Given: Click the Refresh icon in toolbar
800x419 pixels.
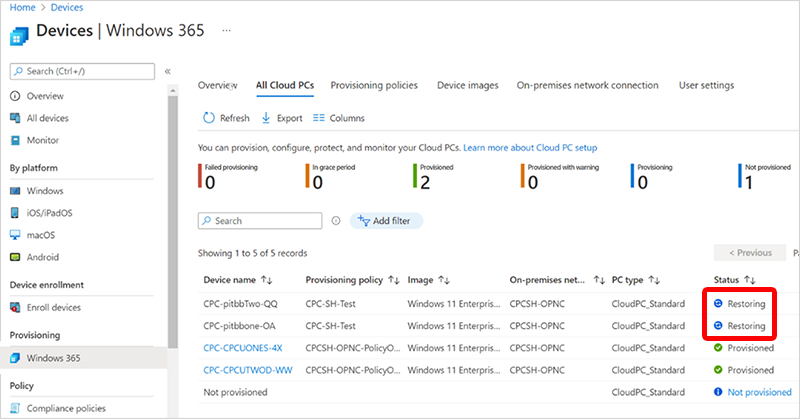Looking at the screenshot, I should click(x=209, y=118).
